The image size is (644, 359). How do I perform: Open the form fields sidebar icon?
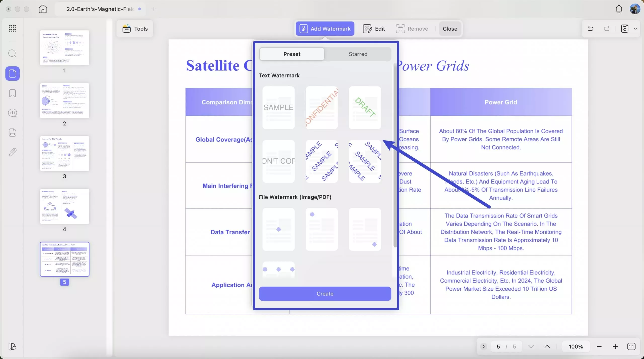click(12, 132)
